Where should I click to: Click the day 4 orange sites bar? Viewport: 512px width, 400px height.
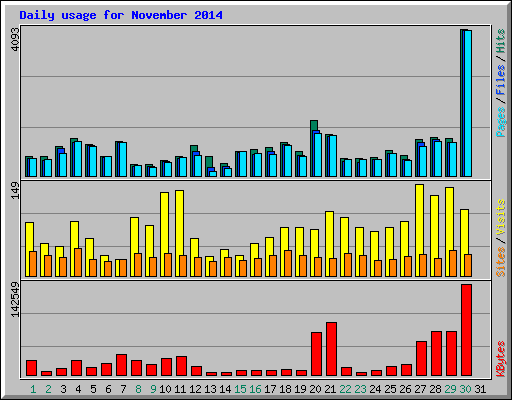78,262
